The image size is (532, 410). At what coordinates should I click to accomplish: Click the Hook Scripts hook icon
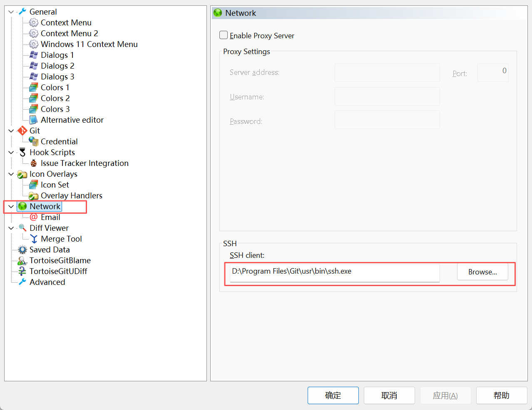(x=22, y=153)
